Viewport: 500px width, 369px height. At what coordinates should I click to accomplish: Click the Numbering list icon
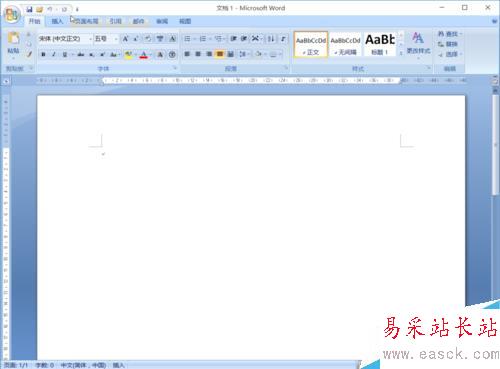tap(203, 39)
